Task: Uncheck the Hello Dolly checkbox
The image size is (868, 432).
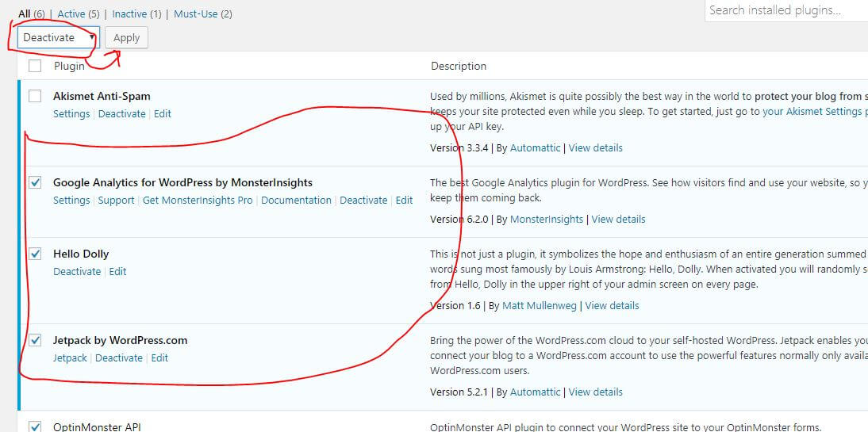Action: tap(35, 254)
